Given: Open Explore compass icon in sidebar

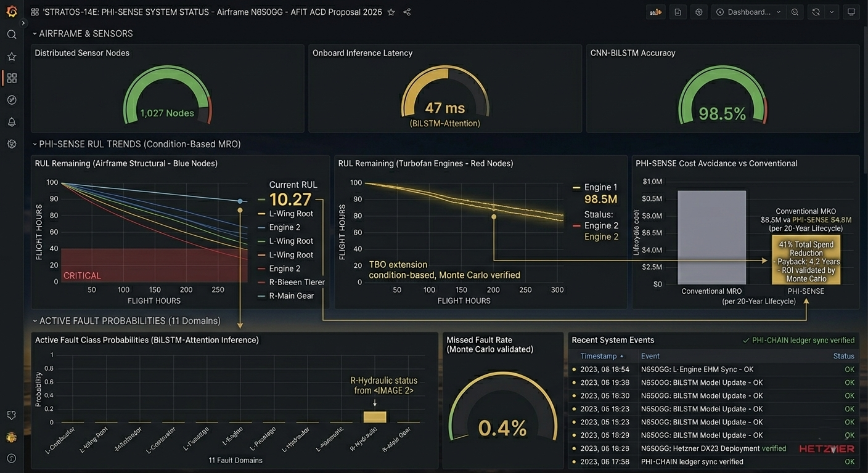Looking at the screenshot, I should [11, 100].
